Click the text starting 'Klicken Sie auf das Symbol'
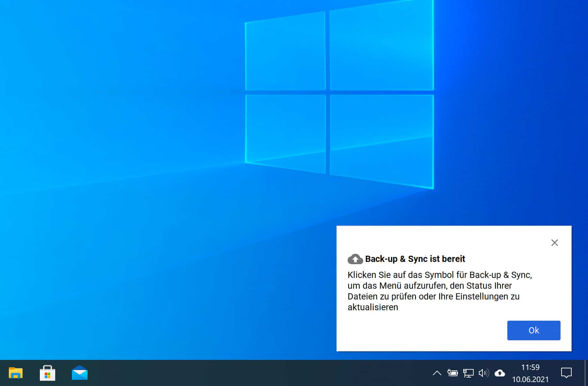This screenshot has height=386, width=588. click(x=440, y=291)
